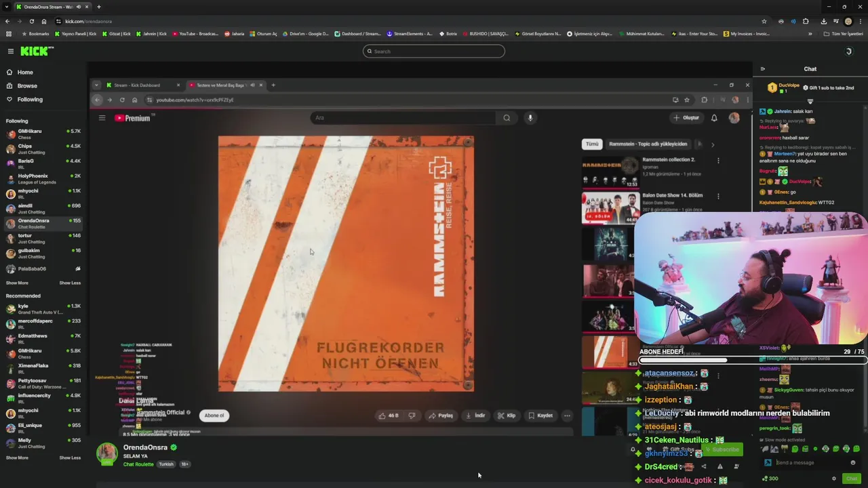
Task: Click the YouTube search magnifier button
Action: [507, 118]
